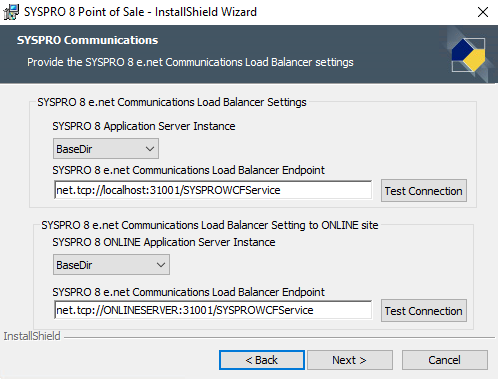This screenshot has width=498, height=379.
Task: Click the ONLINESERVER Load Balancer Endpoint field
Action: point(213,310)
